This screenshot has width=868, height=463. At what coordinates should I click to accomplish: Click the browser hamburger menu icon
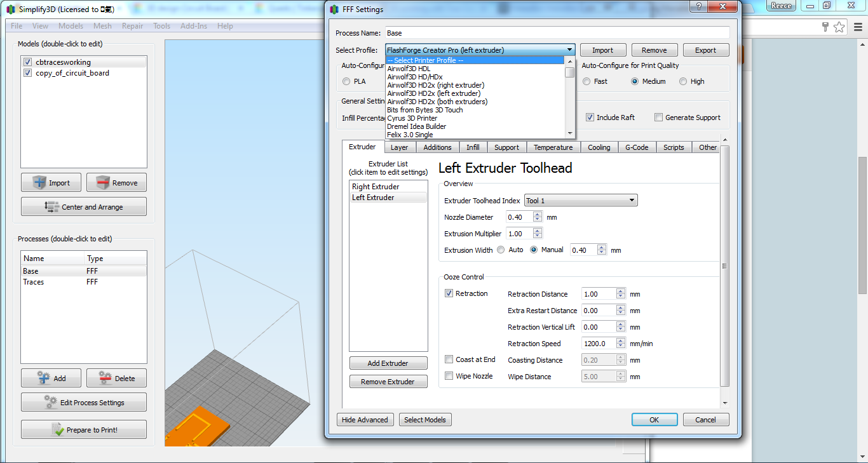click(x=857, y=27)
